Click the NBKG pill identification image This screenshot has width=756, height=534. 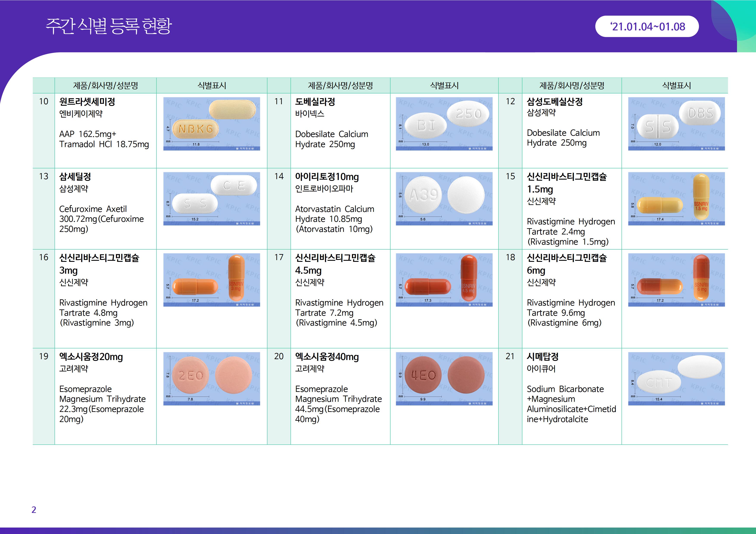tap(211, 124)
